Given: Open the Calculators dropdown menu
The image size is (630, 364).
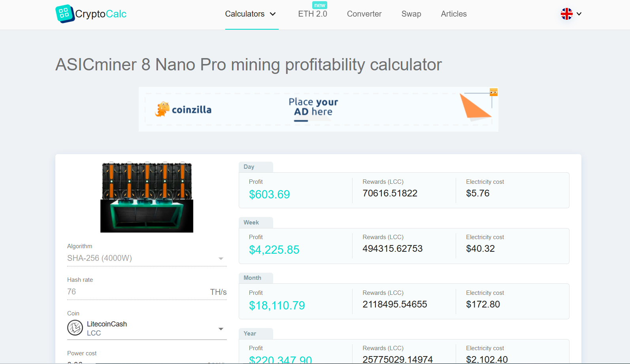Looking at the screenshot, I should 251,14.
